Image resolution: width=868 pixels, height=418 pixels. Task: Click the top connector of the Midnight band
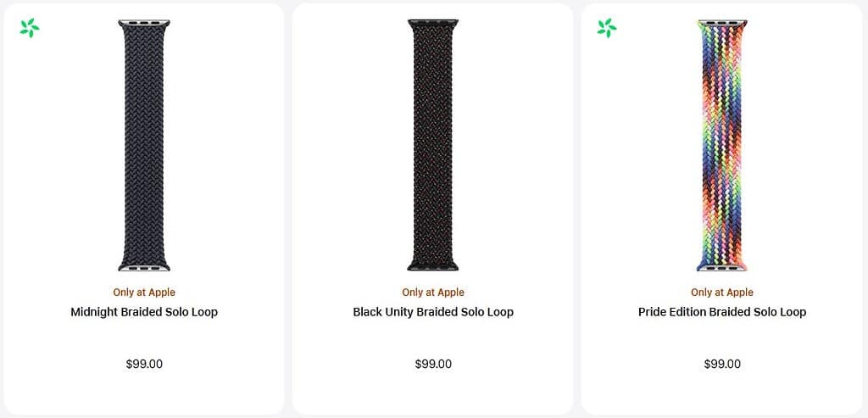[144, 24]
